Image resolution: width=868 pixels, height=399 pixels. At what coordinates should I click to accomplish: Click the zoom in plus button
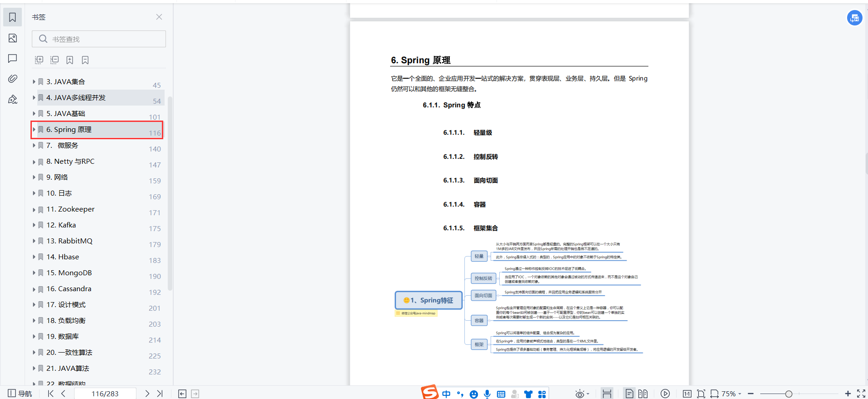point(848,394)
